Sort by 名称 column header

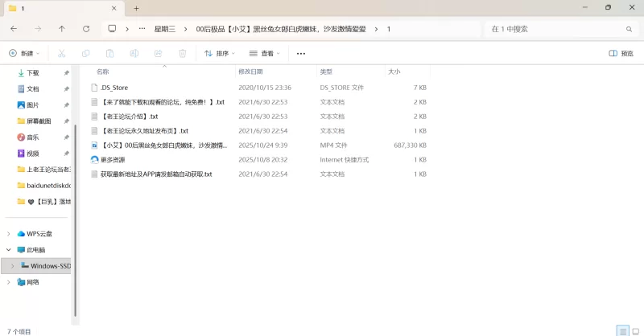pyautogui.click(x=103, y=72)
